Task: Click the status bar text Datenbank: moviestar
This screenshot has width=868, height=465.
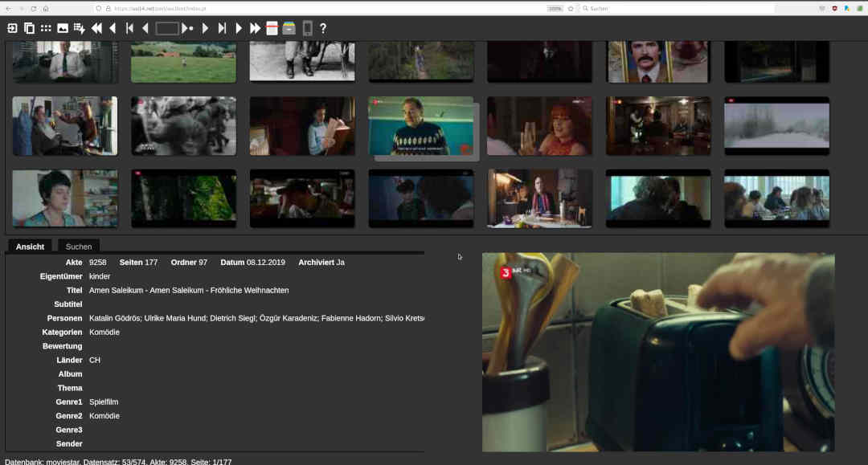Action: coord(42,462)
